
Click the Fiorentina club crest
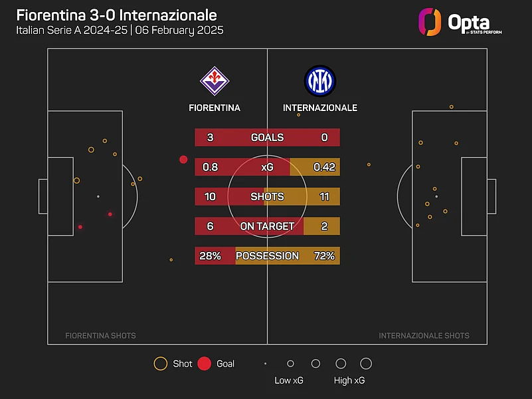point(215,80)
